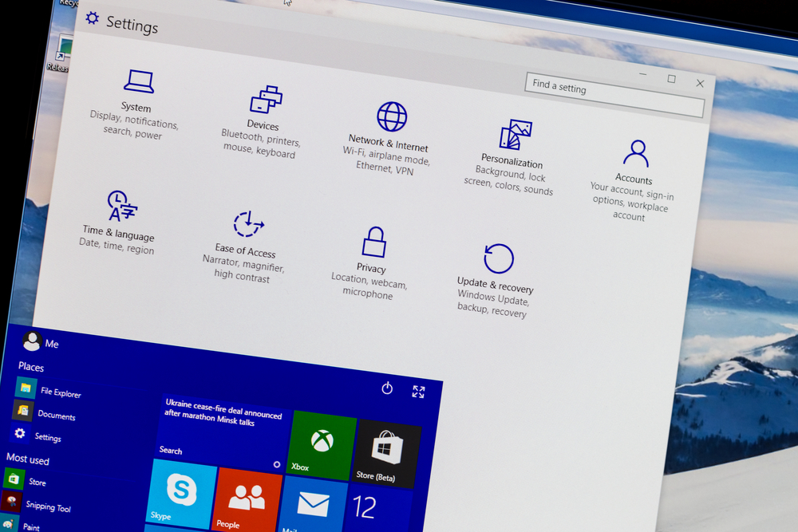The height and width of the screenshot is (532, 798).
Task: Open Privacy settings
Action: pyautogui.click(x=370, y=255)
